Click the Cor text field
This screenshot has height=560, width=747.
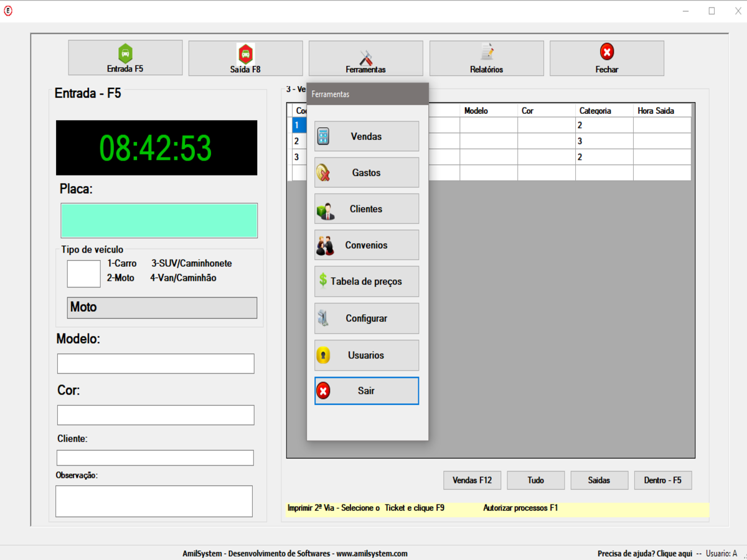tap(156, 415)
